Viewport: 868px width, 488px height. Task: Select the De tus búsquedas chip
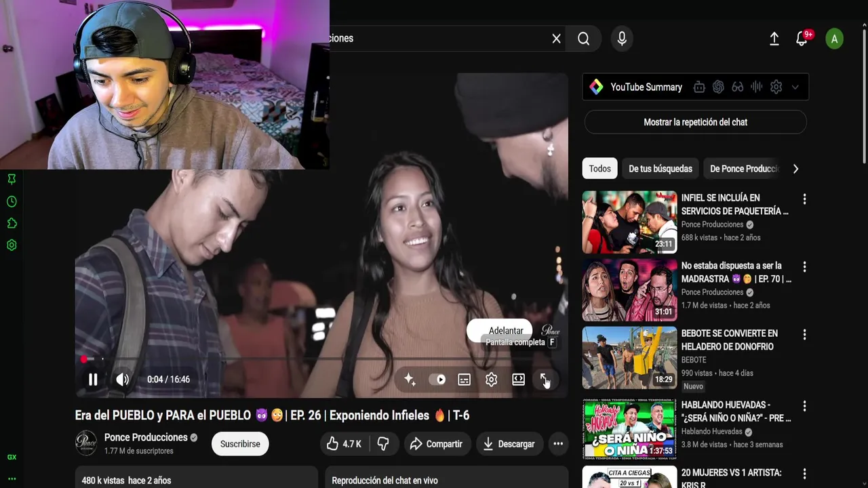click(660, 169)
